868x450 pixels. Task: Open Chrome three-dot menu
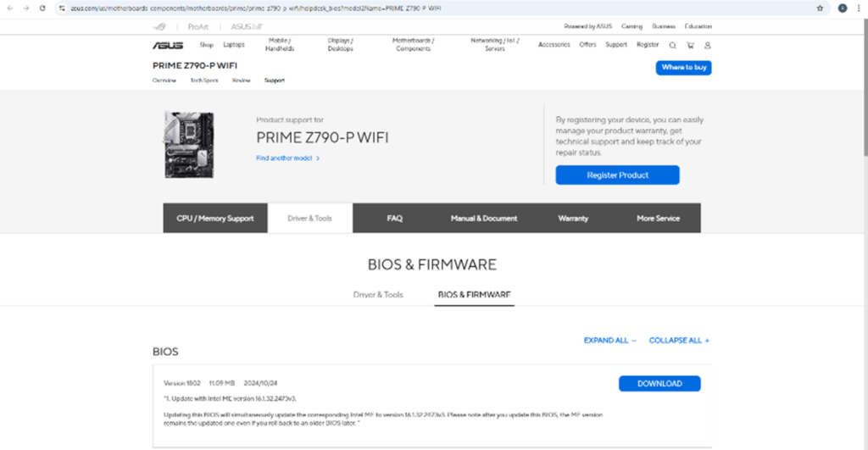859,8
